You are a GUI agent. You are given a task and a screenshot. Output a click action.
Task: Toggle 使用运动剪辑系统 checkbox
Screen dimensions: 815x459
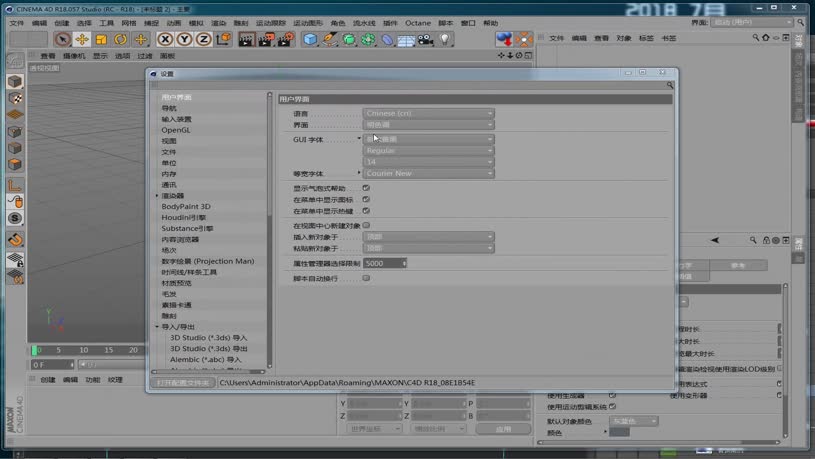click(612, 406)
